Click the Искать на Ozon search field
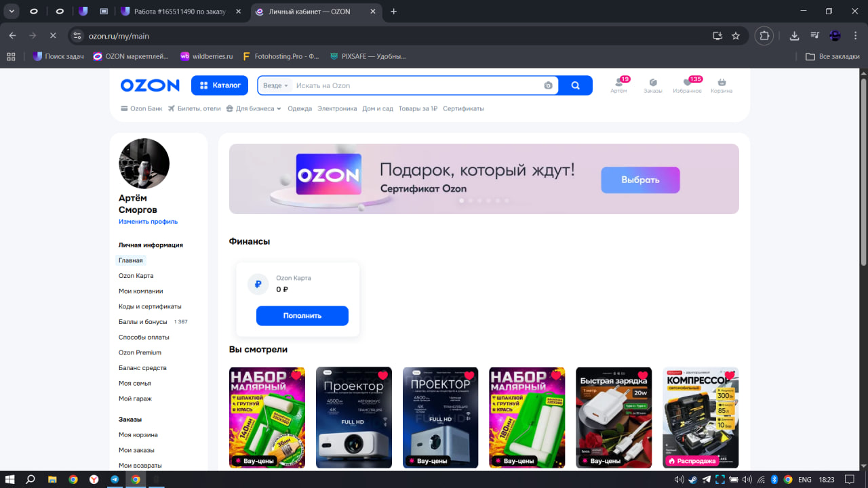Image resolution: width=868 pixels, height=488 pixels. [418, 85]
